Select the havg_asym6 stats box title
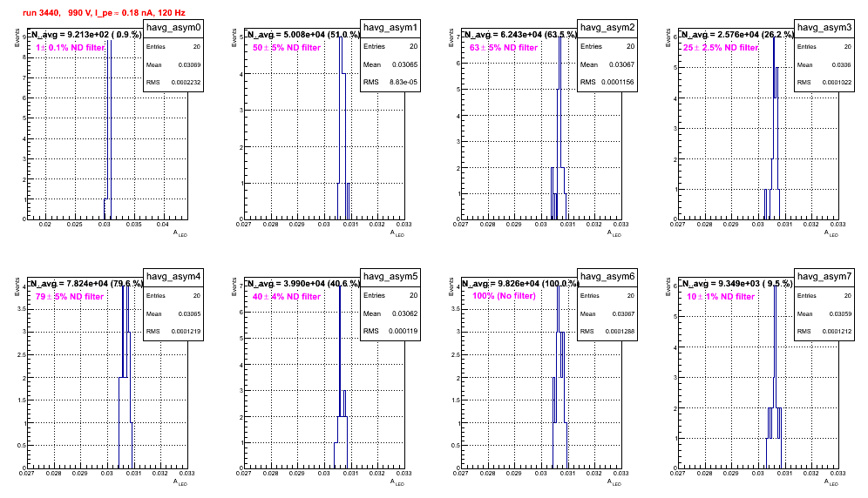 (x=607, y=277)
